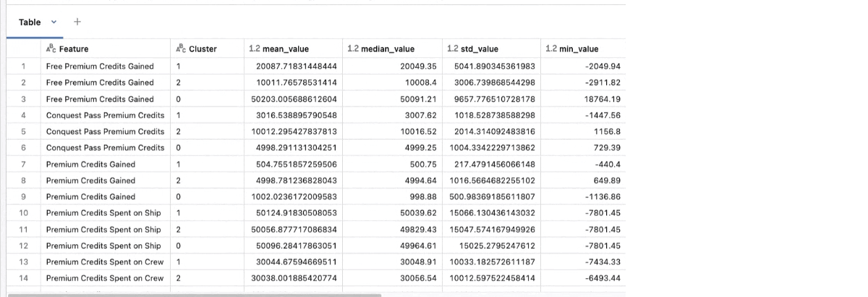868x297 pixels.
Task: Click the numeric type icon beside mean_value
Action: pos(254,49)
